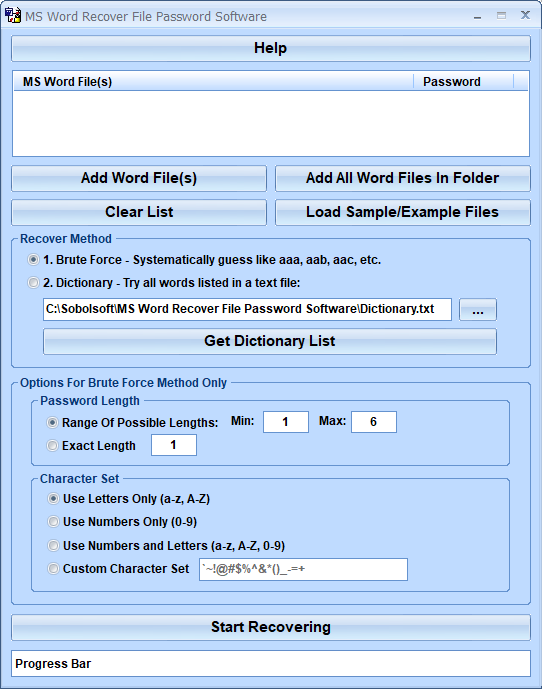The width and height of the screenshot is (542, 689).
Task: Click the custom character set text field
Action: (x=303, y=569)
